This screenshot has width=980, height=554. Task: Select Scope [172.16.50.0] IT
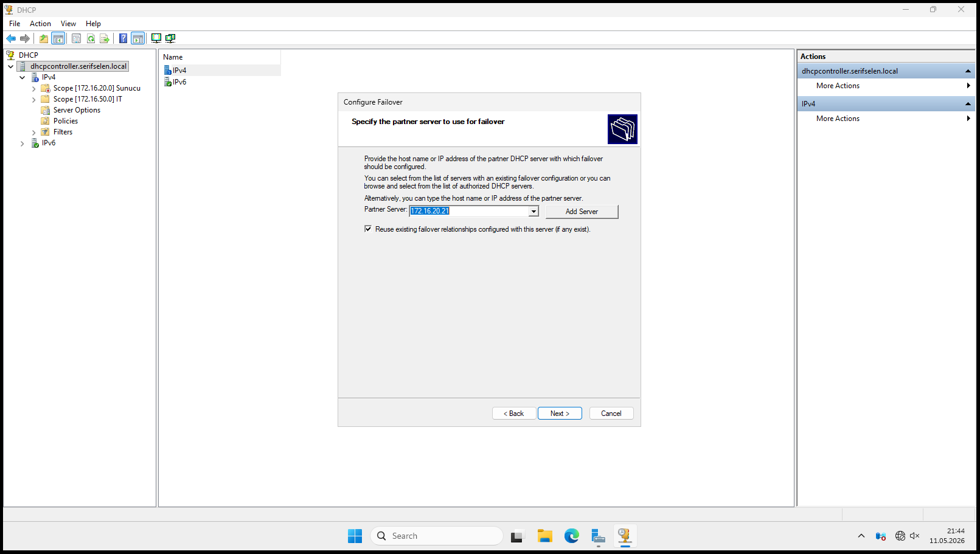point(88,99)
